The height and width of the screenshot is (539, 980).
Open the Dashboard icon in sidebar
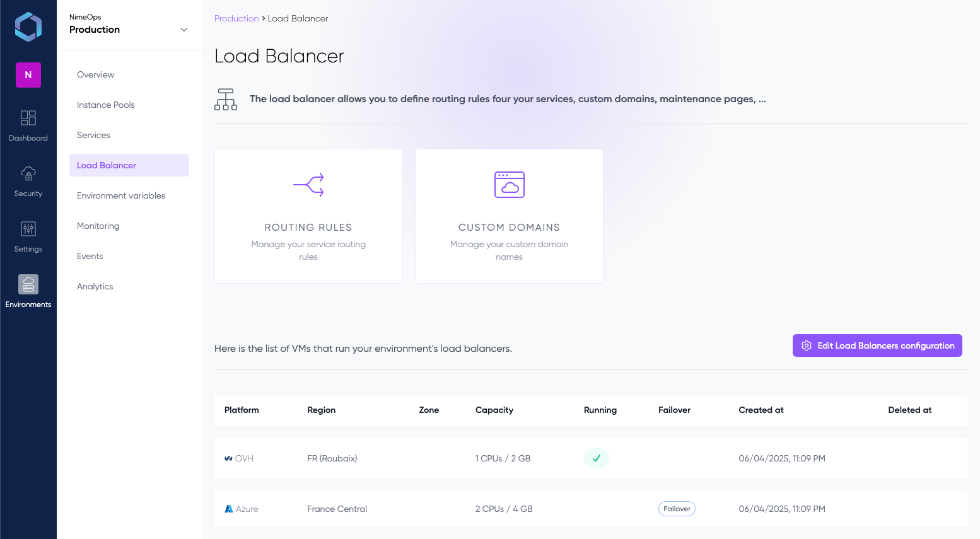(x=28, y=118)
